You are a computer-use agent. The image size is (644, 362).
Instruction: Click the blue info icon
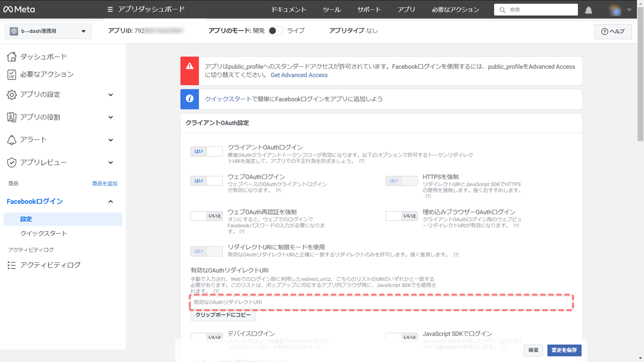pyautogui.click(x=190, y=99)
